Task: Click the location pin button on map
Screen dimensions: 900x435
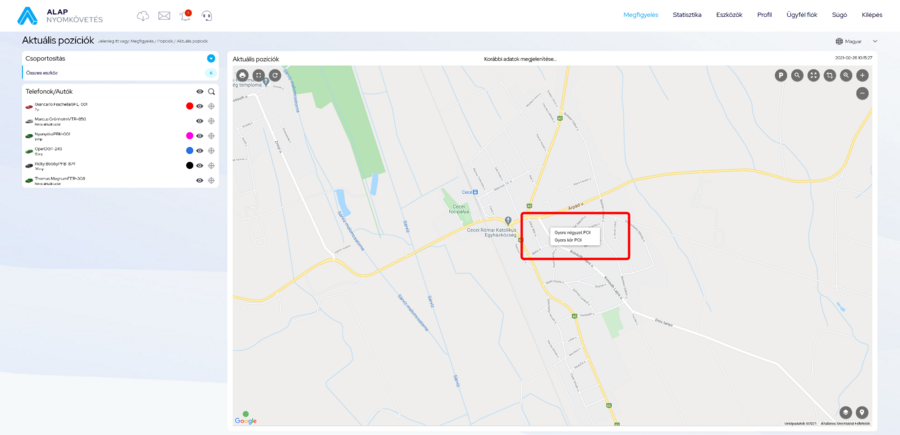Action: 862,411
